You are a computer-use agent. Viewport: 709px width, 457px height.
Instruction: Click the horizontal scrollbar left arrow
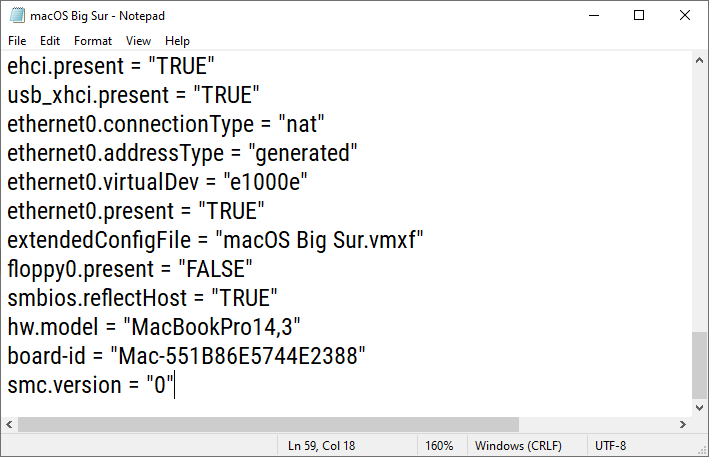point(9,424)
